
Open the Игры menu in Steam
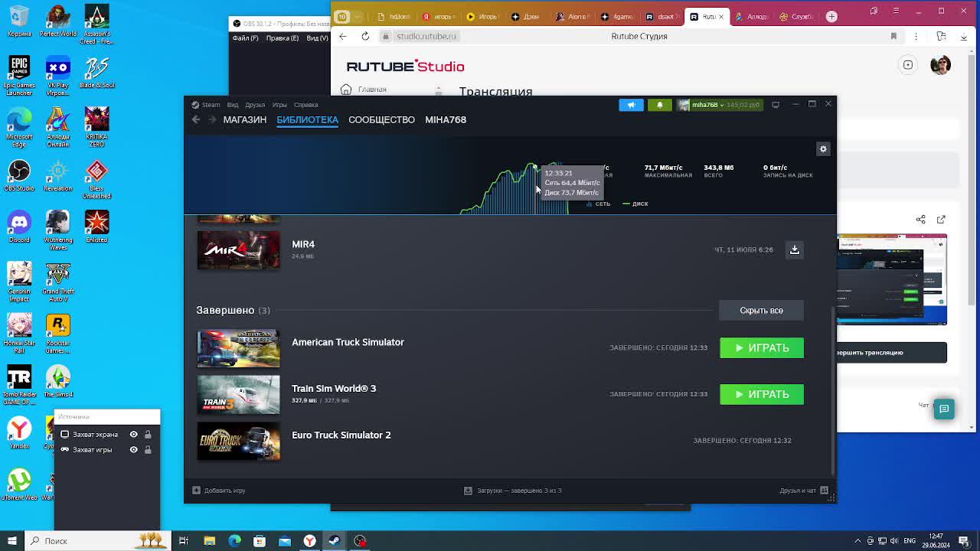tap(279, 105)
